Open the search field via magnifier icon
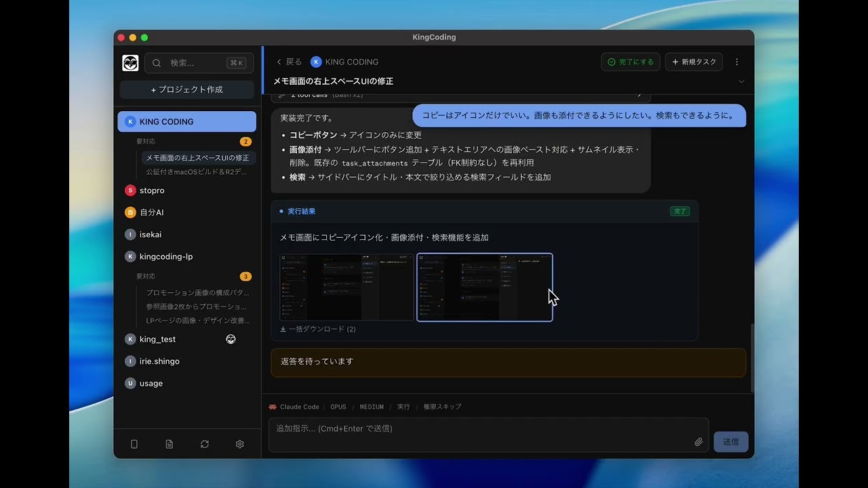The height and width of the screenshot is (488, 868). pos(157,62)
